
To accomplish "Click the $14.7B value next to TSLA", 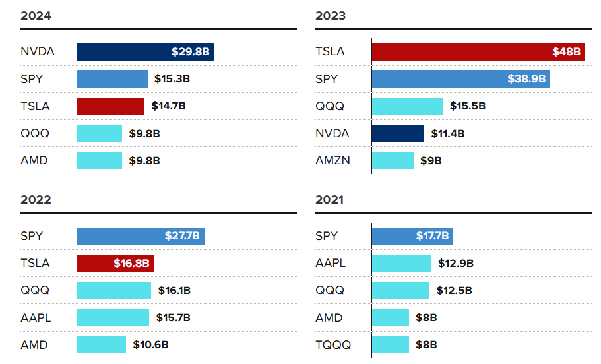I will 169,106.
